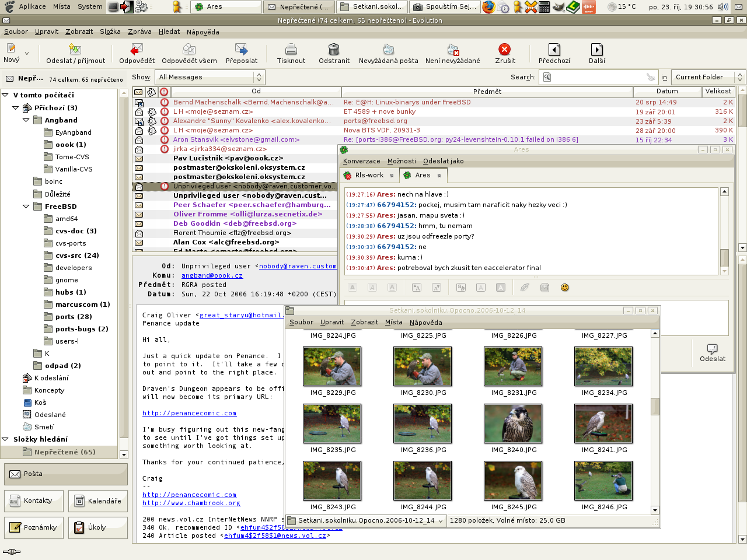Select the IMG_8240.JPG falcon thumbnail
Viewport: 747px width, 560px height.
pos(513,424)
